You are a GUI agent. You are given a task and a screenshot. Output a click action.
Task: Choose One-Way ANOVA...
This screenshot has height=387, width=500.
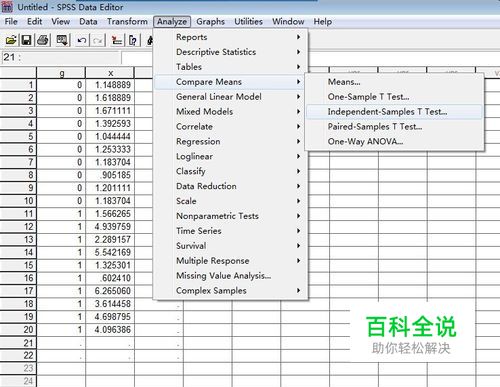coord(394,141)
